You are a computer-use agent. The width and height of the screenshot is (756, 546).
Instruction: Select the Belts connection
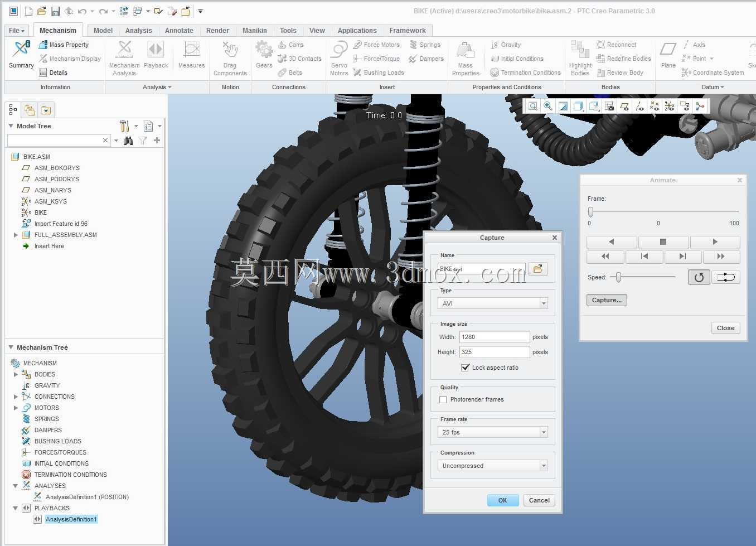pos(290,73)
